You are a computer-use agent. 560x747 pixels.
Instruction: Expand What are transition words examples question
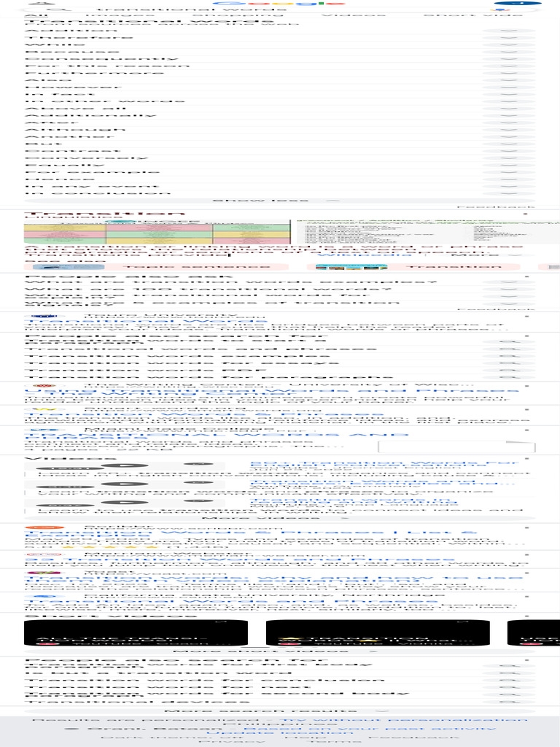click(x=280, y=282)
